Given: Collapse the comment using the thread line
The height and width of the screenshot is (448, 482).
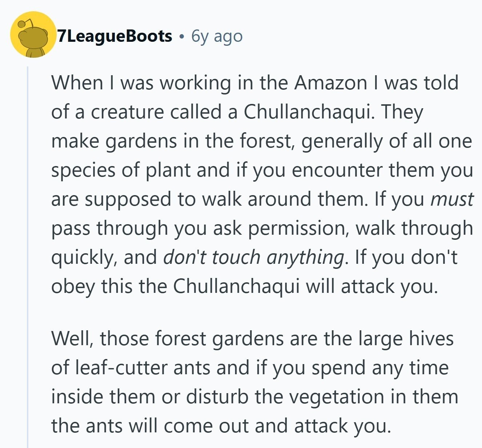Looking at the screenshot, I should (28, 254).
